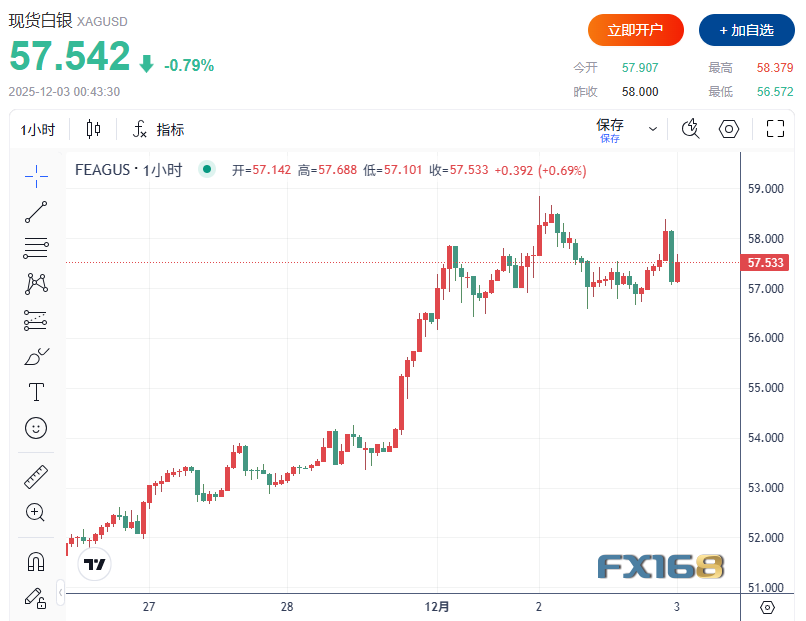
Task: Open chart settings hexagon icon
Action: pos(729,128)
